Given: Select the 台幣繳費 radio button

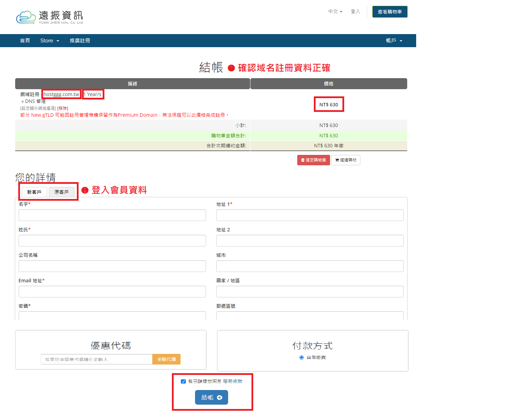Looking at the screenshot, I should (301, 357).
